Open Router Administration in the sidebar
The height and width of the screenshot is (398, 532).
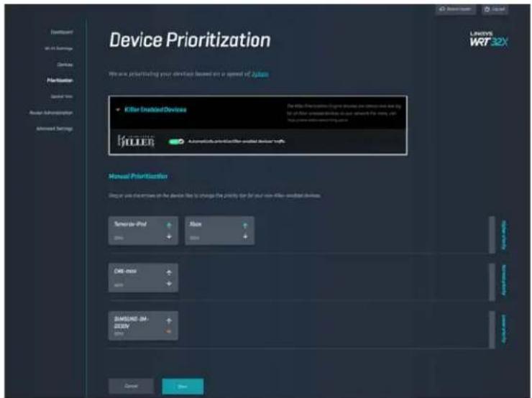pos(51,113)
